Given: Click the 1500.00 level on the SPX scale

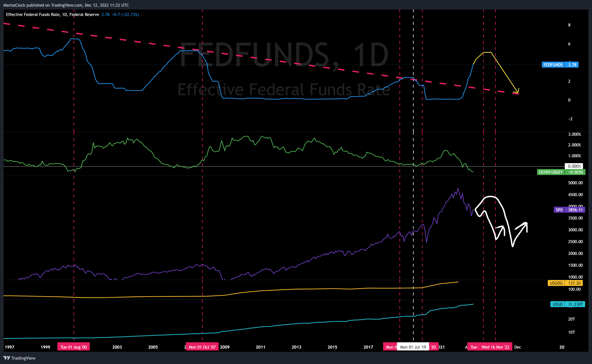Looking at the screenshot, I should point(575,265).
